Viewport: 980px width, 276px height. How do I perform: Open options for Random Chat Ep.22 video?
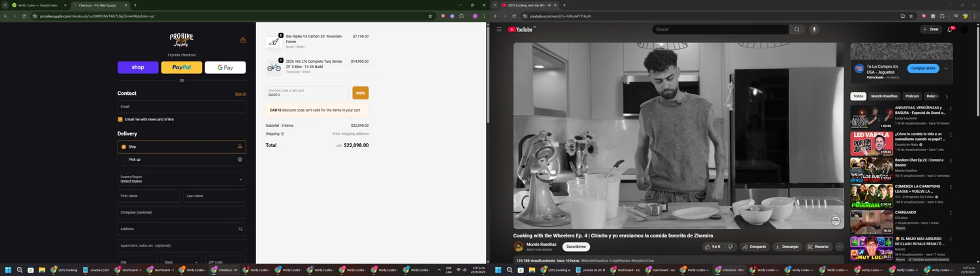(x=951, y=161)
